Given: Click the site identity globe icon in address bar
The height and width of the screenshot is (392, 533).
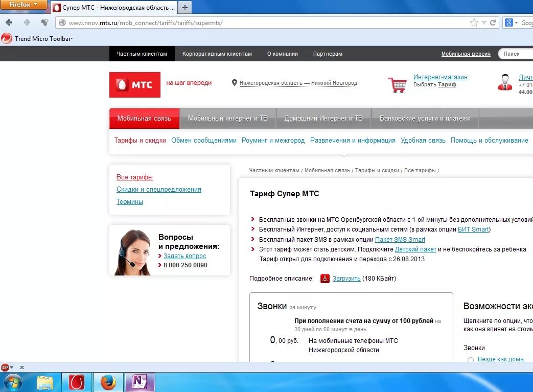Looking at the screenshot, I should [62, 23].
